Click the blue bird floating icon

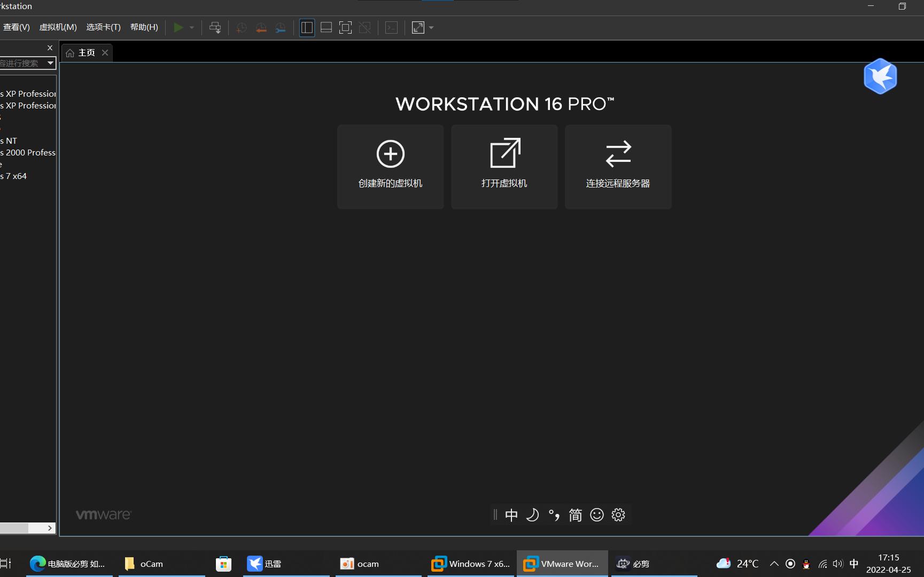(880, 76)
